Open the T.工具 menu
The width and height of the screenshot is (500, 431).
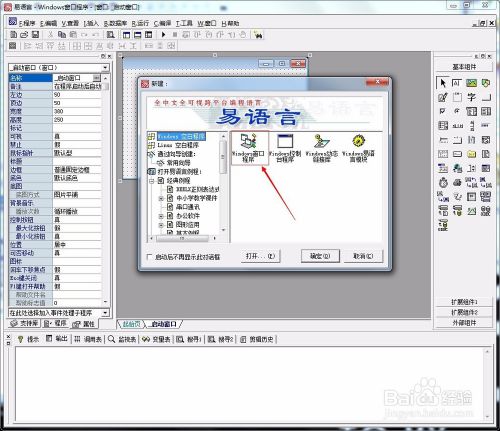coord(184,23)
